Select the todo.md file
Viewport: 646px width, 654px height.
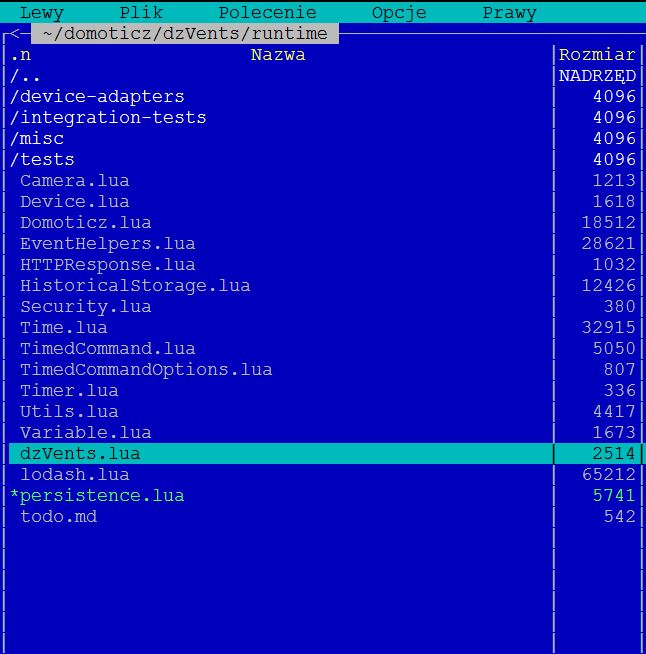58,516
